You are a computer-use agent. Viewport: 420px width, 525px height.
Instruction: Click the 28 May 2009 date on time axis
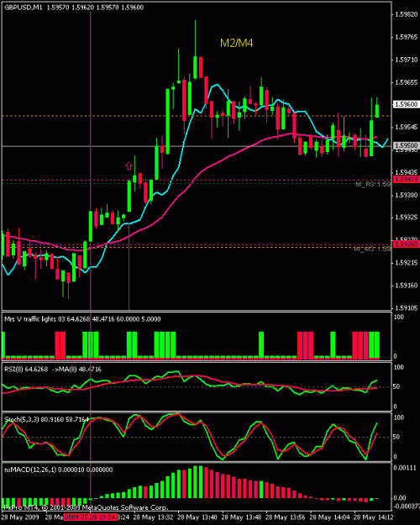(x=20, y=517)
